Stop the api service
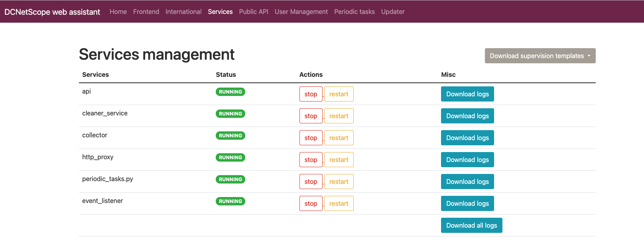Image resolution: width=644 pixels, height=244 pixels. point(311,94)
